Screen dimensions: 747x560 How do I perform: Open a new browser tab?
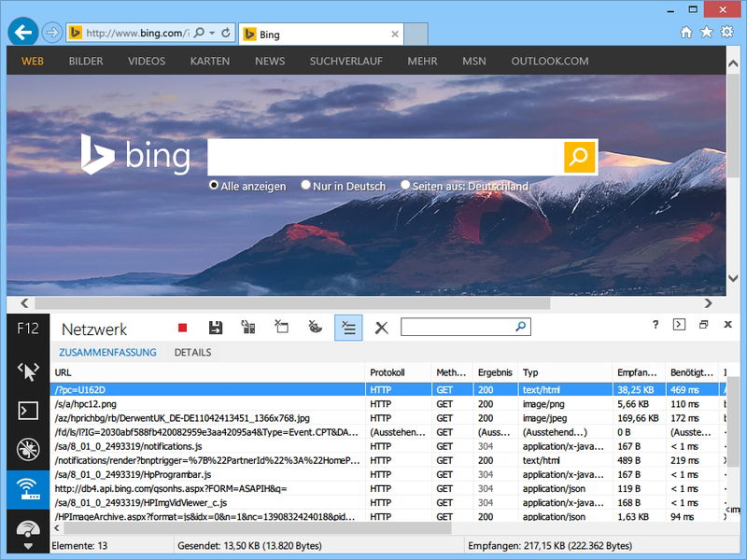[x=416, y=35]
